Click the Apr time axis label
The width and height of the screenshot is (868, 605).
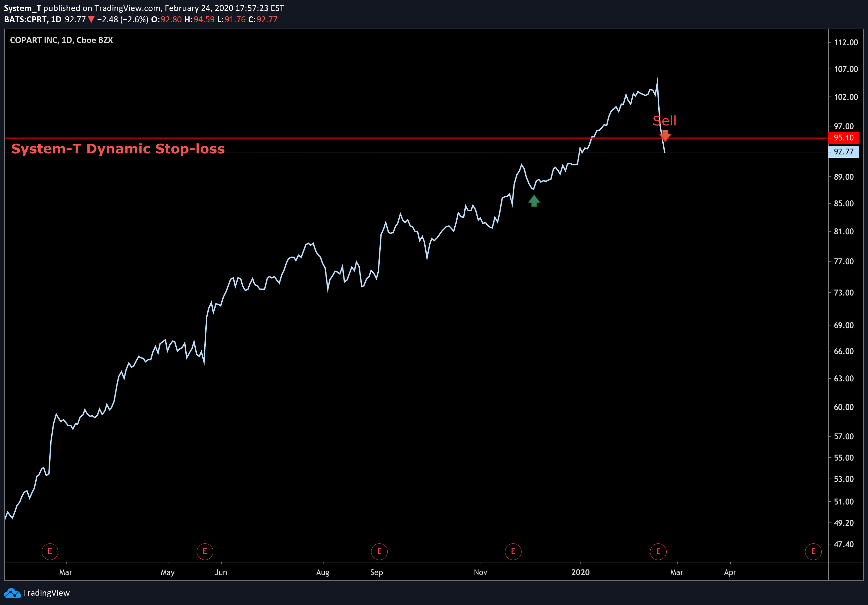coord(730,572)
